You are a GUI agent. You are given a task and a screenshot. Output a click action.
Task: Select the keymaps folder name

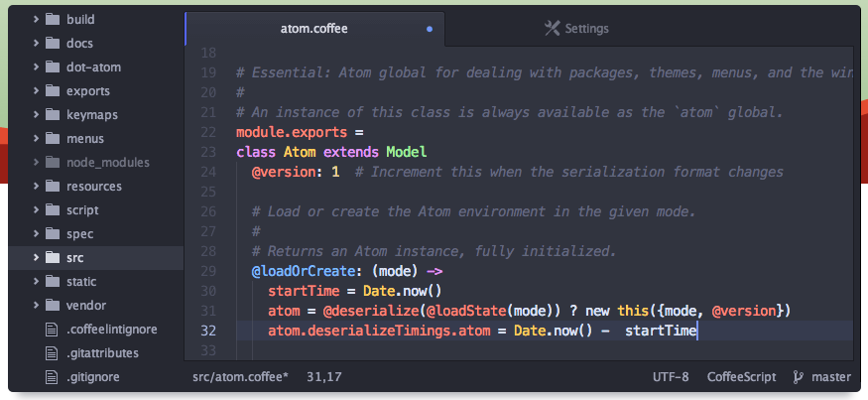pyautogui.click(x=92, y=115)
